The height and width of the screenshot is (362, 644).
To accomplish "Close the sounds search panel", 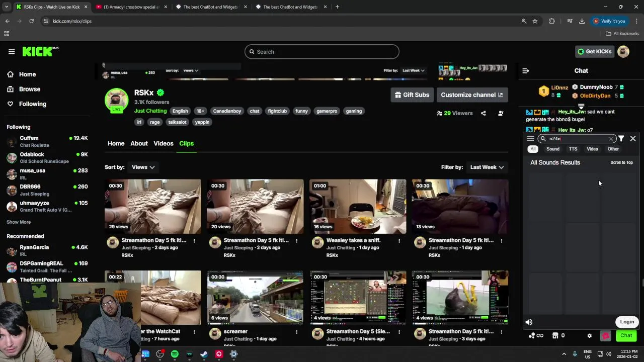I will pos(633,138).
